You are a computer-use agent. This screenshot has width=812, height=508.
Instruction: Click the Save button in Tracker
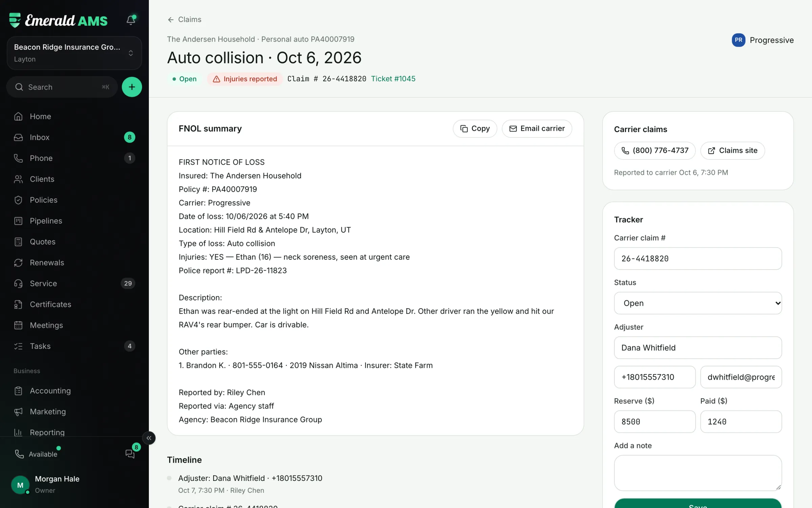[698, 504]
